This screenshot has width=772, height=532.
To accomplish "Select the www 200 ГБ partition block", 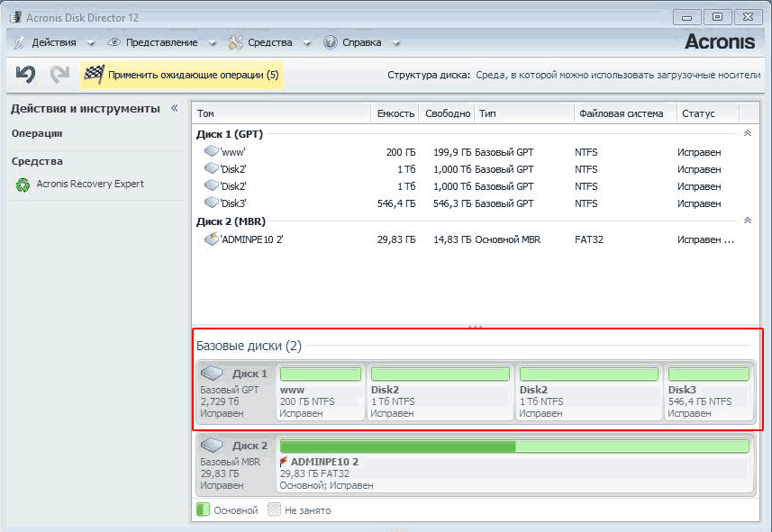I will click(x=321, y=392).
